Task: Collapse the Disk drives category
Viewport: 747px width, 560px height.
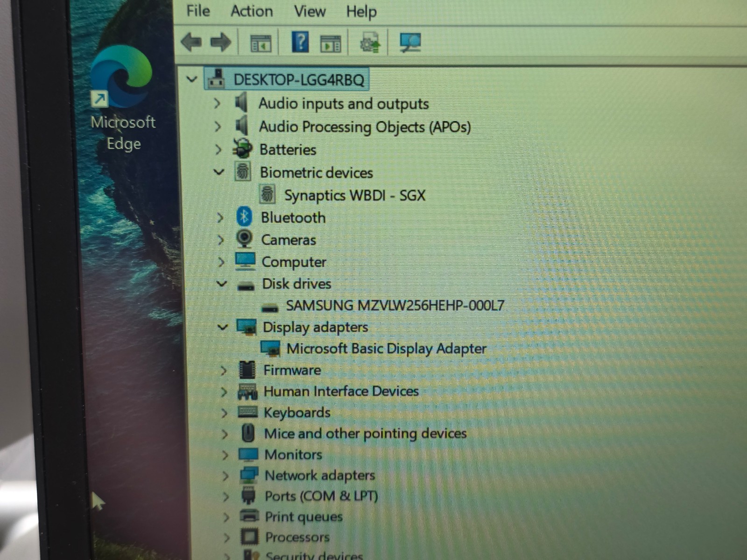Action: point(221,283)
